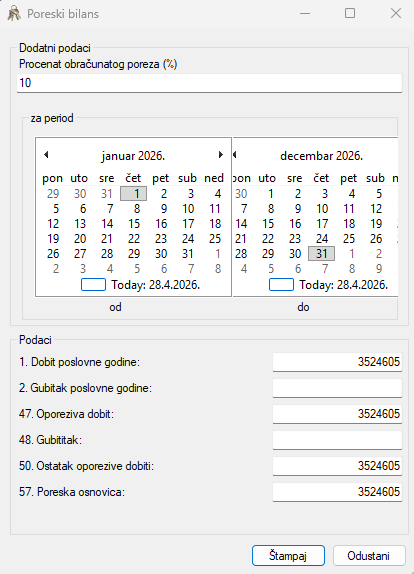
Task: Select 25 in the januar calendar
Action: tap(215, 239)
